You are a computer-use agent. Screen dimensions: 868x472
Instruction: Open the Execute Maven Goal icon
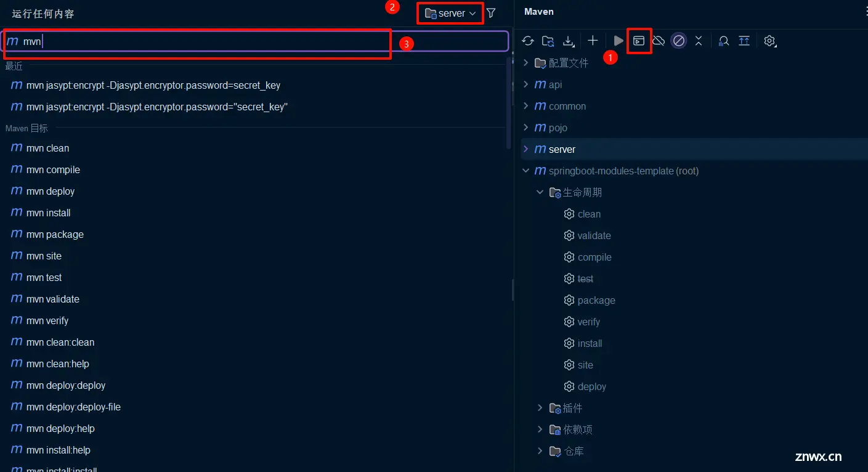[x=639, y=41]
